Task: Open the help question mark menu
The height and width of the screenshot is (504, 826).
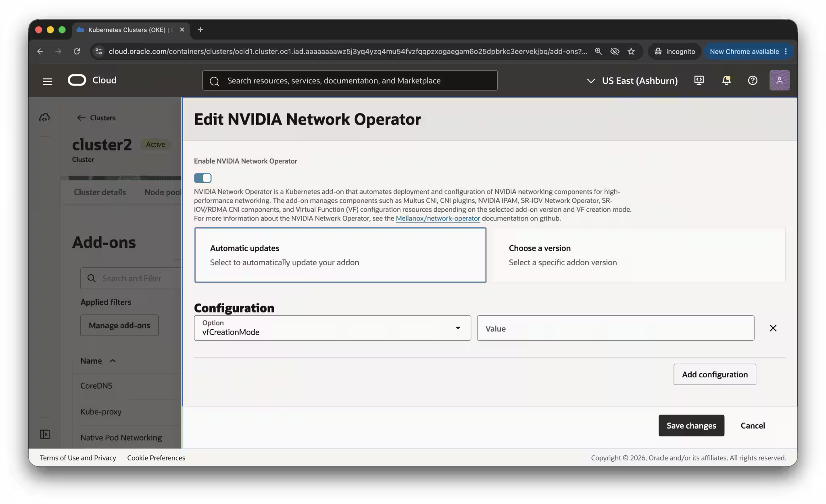Action: click(x=753, y=80)
